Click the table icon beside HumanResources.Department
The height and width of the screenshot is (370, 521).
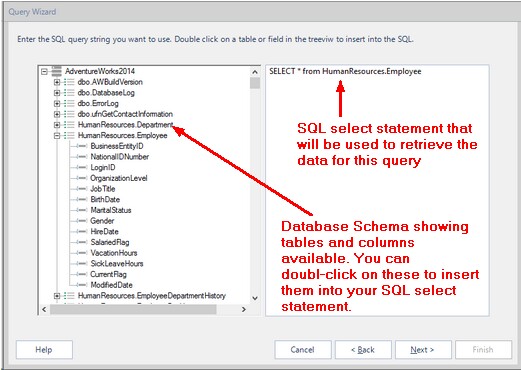69,125
